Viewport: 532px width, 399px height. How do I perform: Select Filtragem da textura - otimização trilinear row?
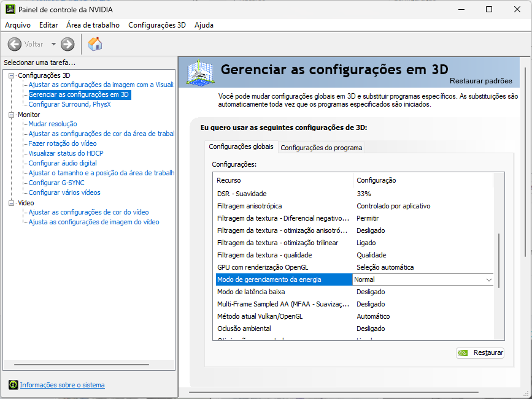coord(355,243)
